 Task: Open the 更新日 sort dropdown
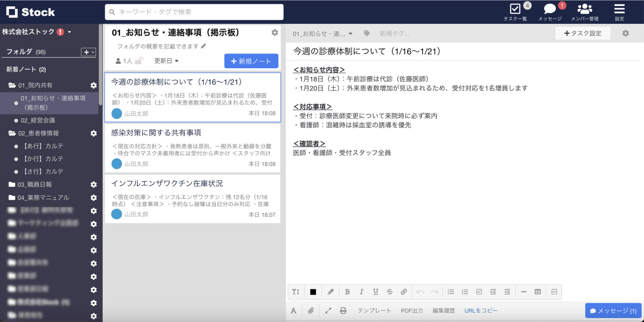(x=167, y=61)
